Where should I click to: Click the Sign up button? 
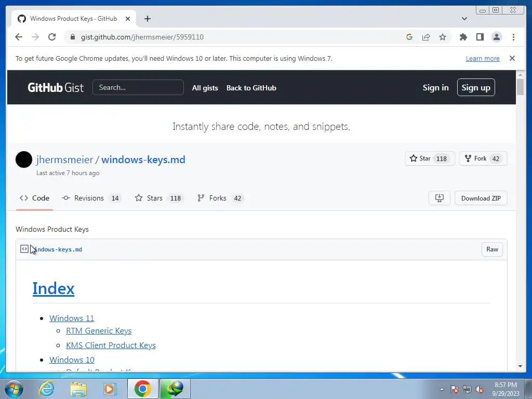click(476, 87)
